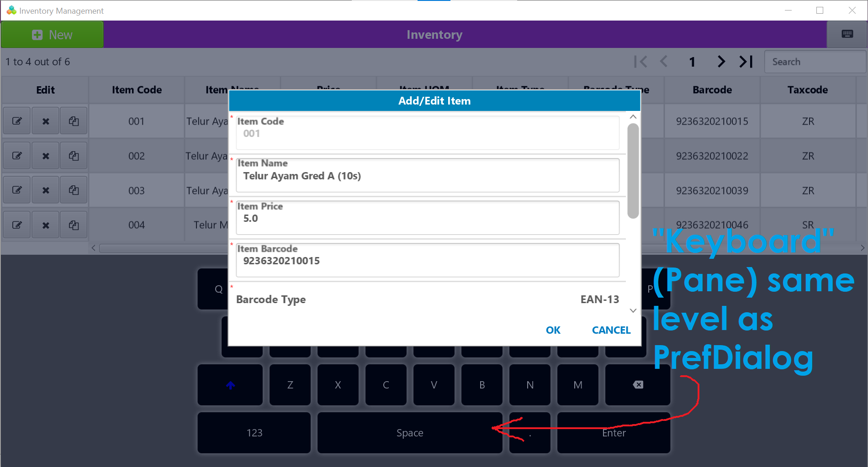Tap the V key

(x=434, y=385)
